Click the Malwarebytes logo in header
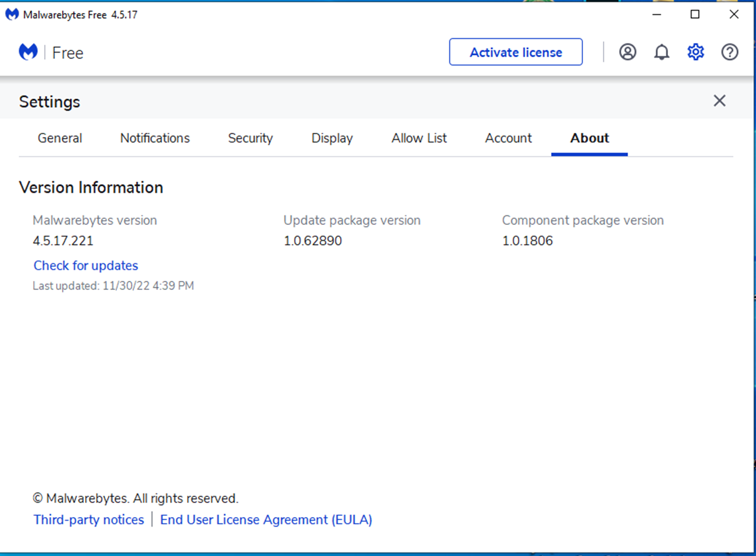 (28, 53)
